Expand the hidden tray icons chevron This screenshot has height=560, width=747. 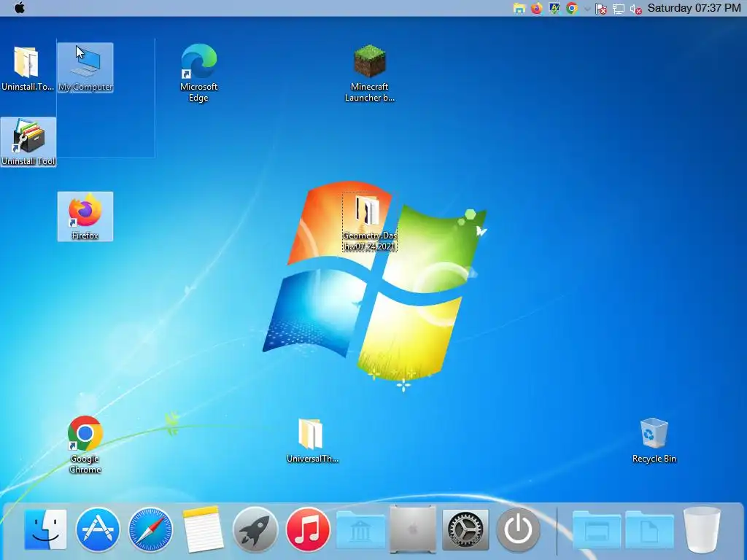pos(587,9)
